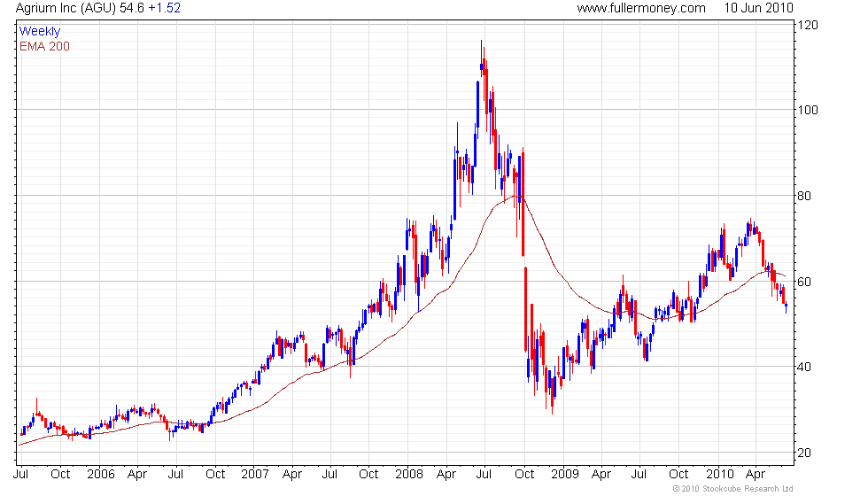Screen dimensions: 868x496
Task: Click the copyright '2010 Stockcube Research Ltd' text
Action: coord(733,489)
